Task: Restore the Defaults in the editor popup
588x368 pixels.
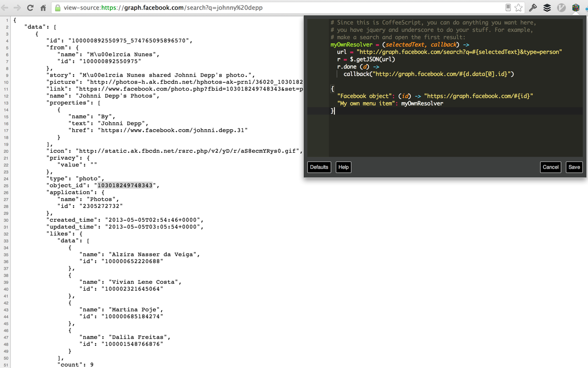Action: coord(319,167)
